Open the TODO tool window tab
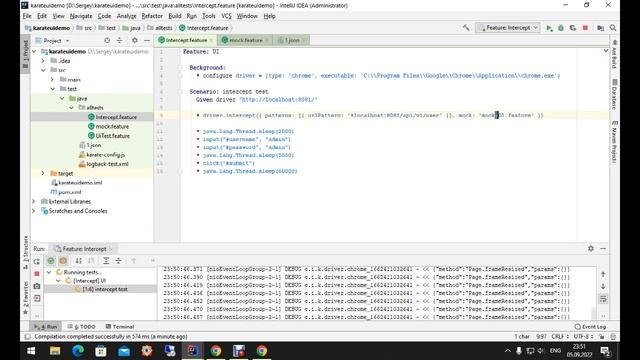 pyautogui.click(x=81, y=327)
